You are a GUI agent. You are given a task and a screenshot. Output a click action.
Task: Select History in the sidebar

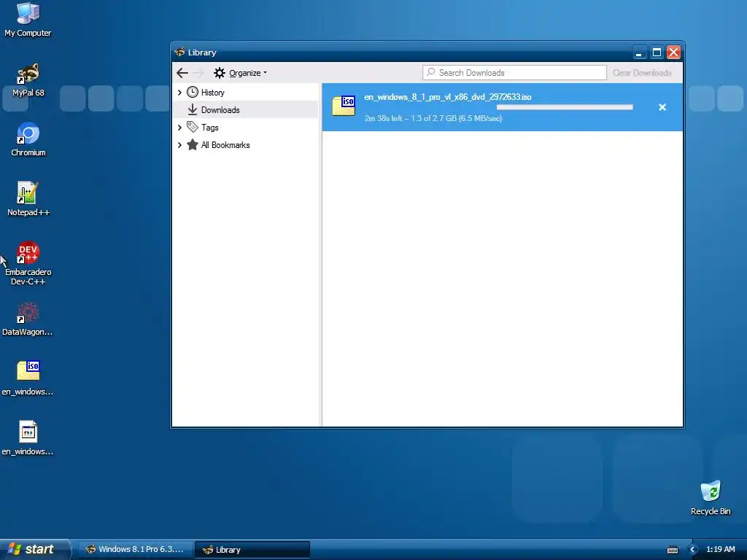click(x=246, y=93)
